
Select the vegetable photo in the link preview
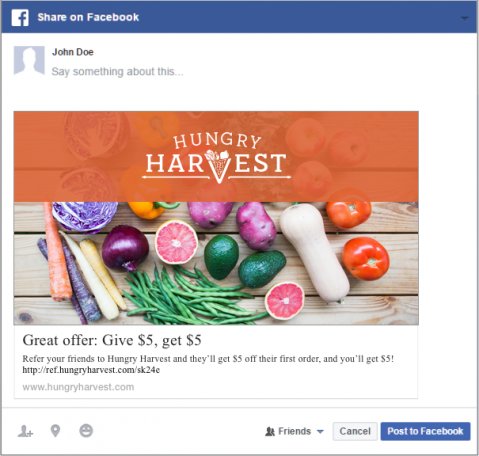(216, 263)
